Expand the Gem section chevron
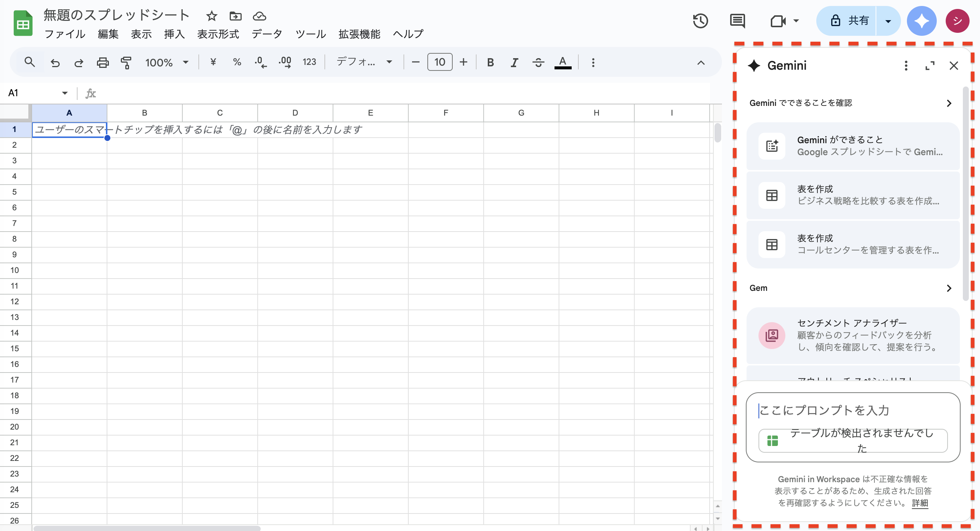The width and height of the screenshot is (980, 531). click(x=949, y=288)
